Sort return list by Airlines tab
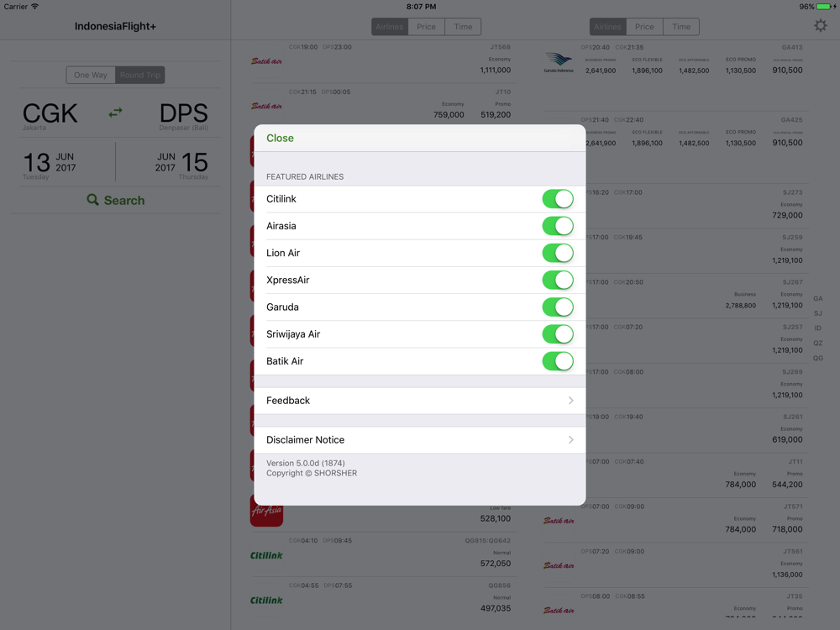This screenshot has height=630, width=840. click(x=607, y=27)
